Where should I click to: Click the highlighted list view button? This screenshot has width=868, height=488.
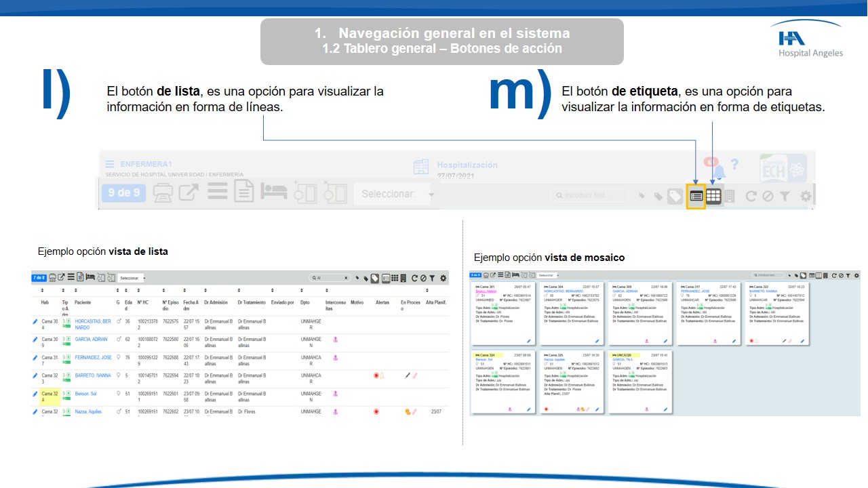click(696, 196)
